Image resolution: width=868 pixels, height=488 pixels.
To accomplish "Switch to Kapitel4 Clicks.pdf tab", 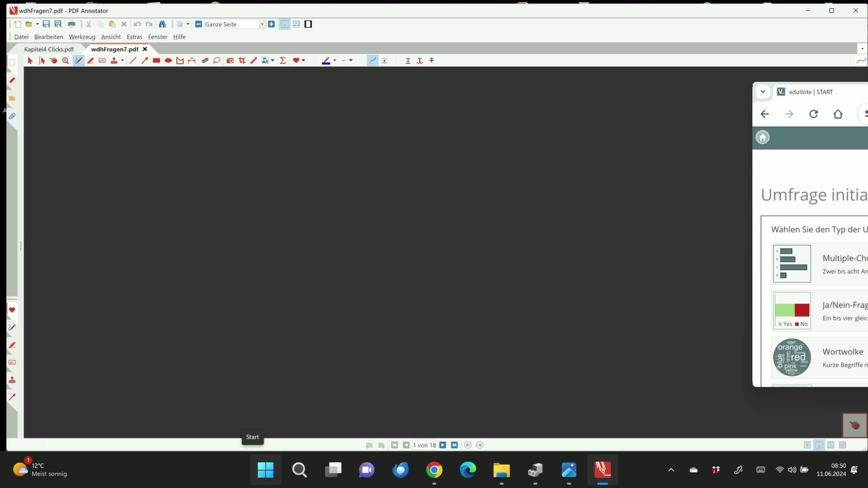I will coord(49,49).
